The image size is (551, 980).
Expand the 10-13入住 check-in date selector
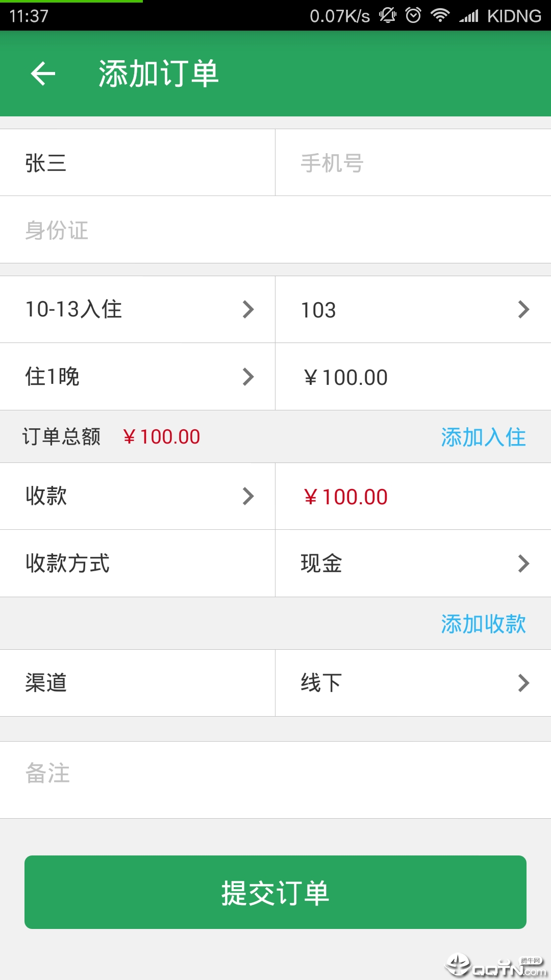coord(138,309)
